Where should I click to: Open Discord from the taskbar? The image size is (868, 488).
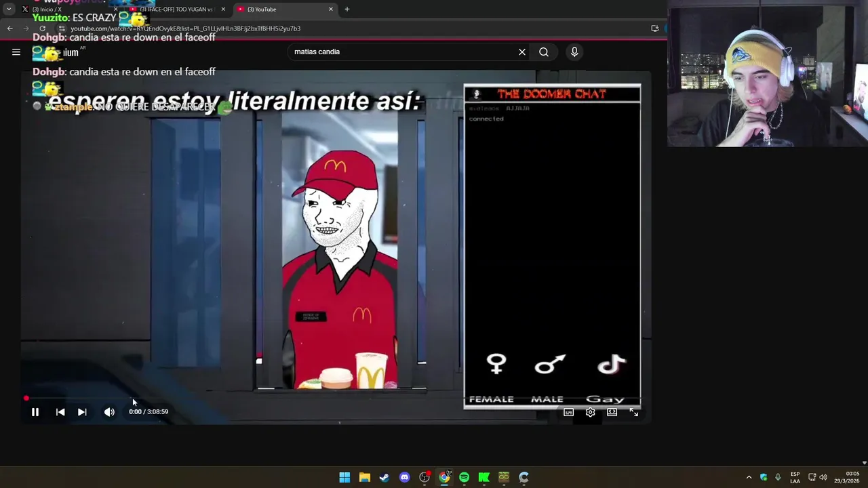click(x=404, y=477)
